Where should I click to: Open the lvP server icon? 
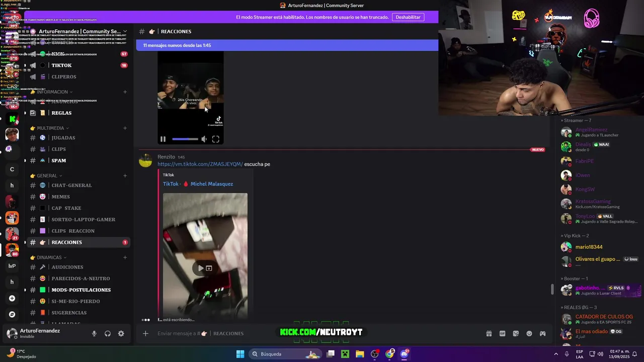pos(12,266)
